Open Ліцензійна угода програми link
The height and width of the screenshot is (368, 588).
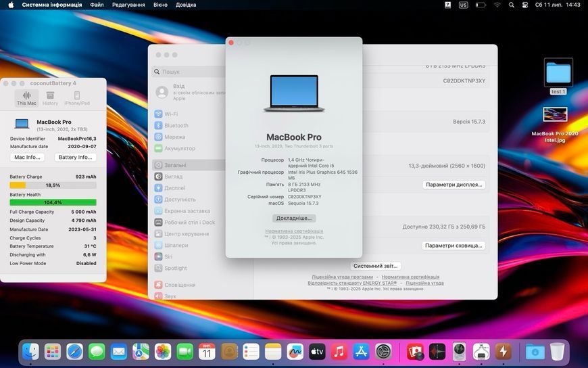[x=343, y=277]
